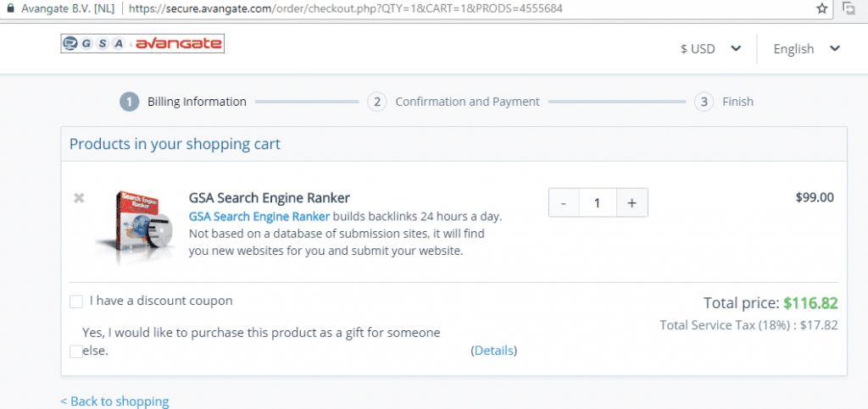
Task: Click the Total Service Tax (18%) line
Action: tap(748, 325)
